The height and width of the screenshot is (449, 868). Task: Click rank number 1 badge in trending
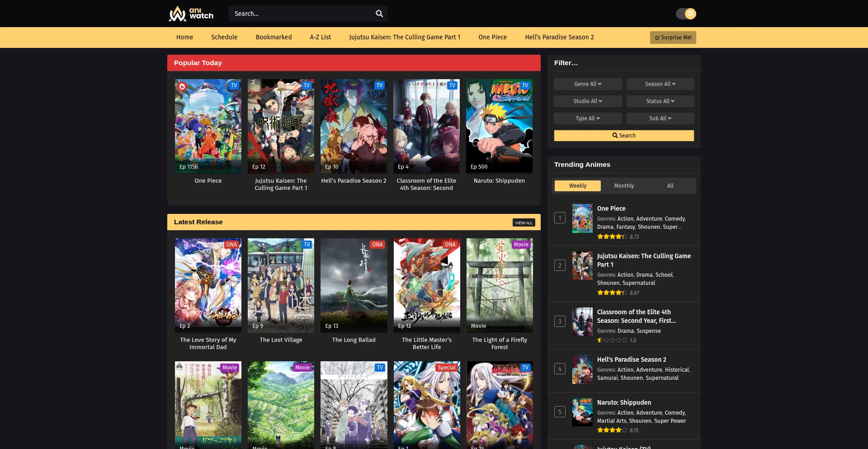[x=560, y=218]
